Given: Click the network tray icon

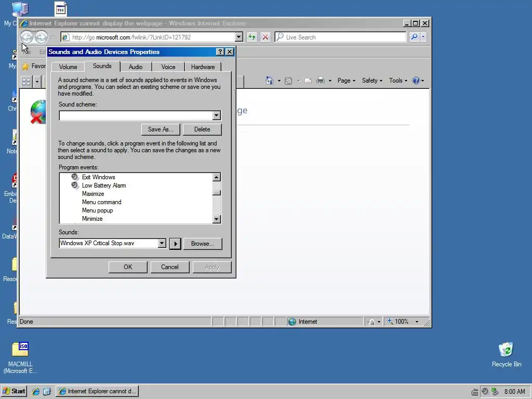Looking at the screenshot, I should point(495,391).
